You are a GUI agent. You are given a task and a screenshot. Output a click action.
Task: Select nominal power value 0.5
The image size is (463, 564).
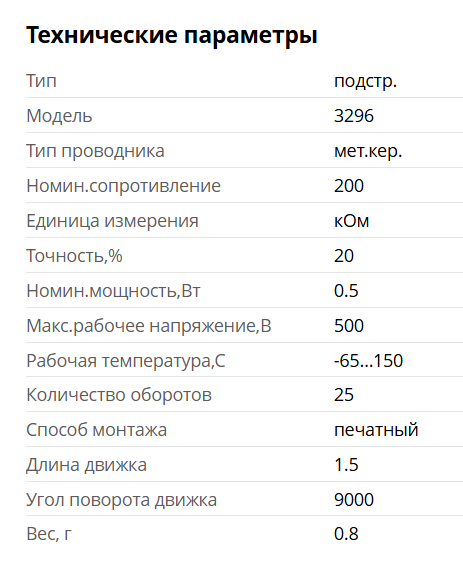pyautogui.click(x=346, y=291)
